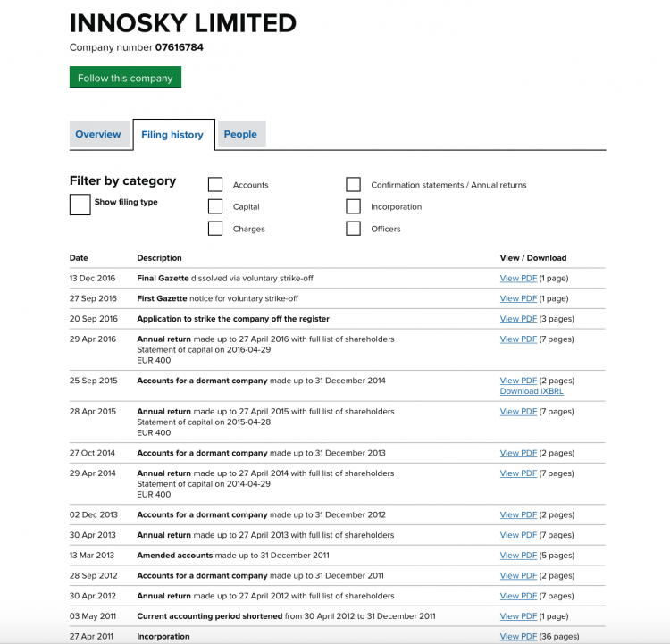670x644 pixels.
Task: View PDF of the Incorporation filing
Action: click(518, 636)
